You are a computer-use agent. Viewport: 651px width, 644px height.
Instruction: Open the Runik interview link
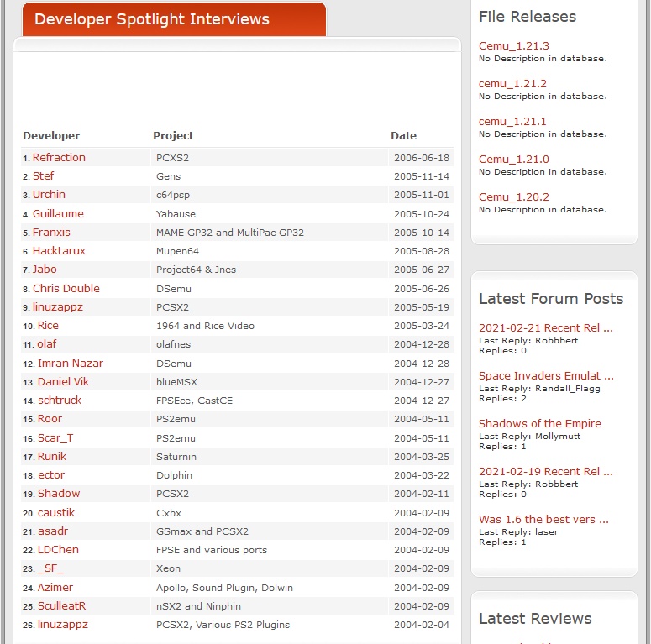click(52, 457)
